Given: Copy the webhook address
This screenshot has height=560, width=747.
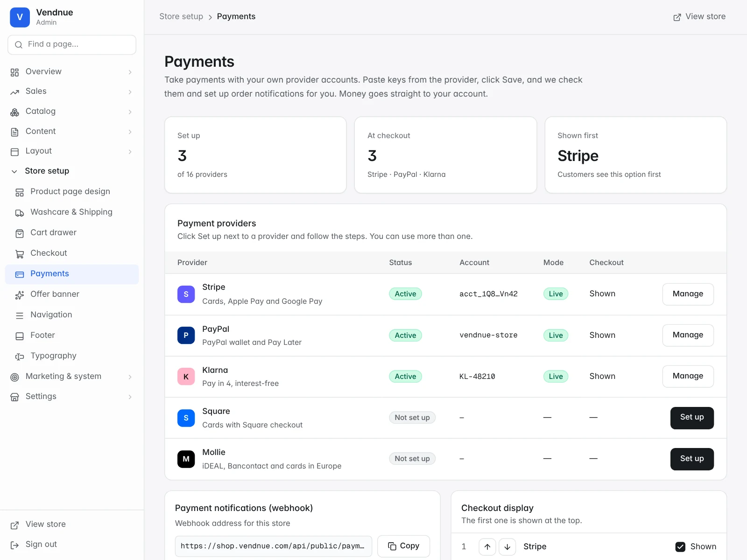Looking at the screenshot, I should (403, 546).
